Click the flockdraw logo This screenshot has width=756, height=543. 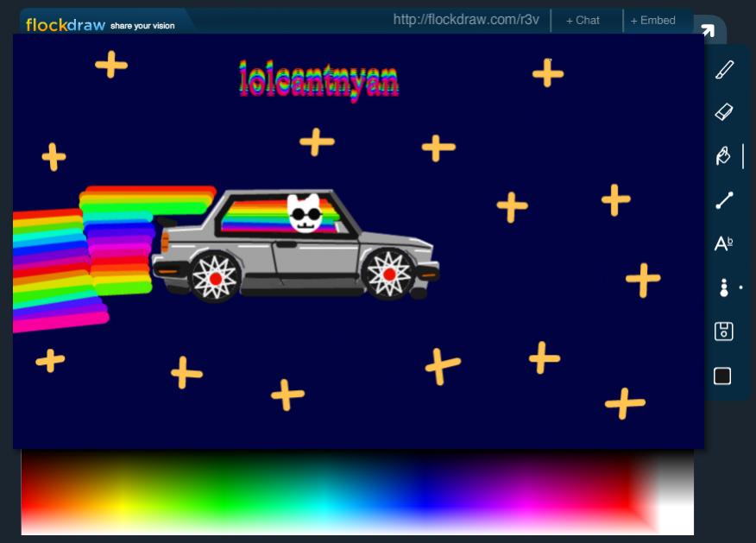pyautogui.click(x=65, y=25)
